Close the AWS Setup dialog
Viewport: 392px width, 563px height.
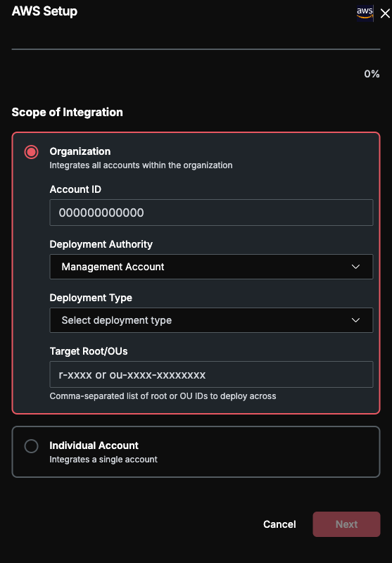tap(384, 13)
